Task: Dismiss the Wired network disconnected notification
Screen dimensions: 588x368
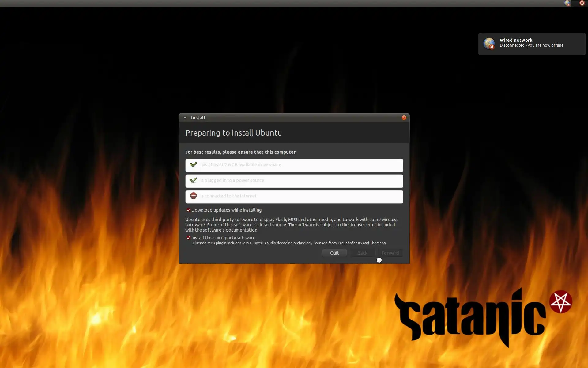Action: click(532, 44)
